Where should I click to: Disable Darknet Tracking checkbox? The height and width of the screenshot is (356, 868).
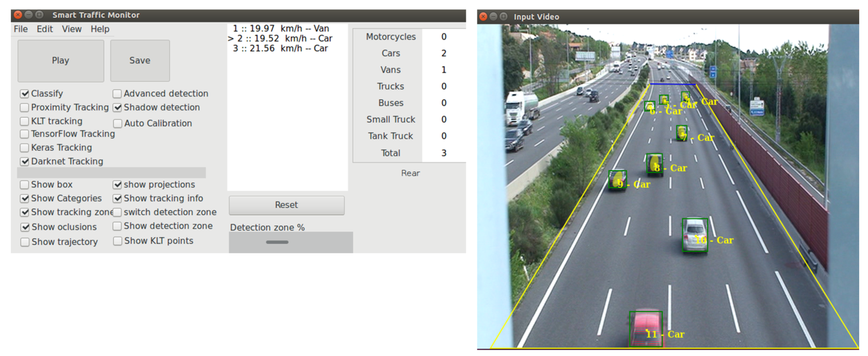point(25,162)
